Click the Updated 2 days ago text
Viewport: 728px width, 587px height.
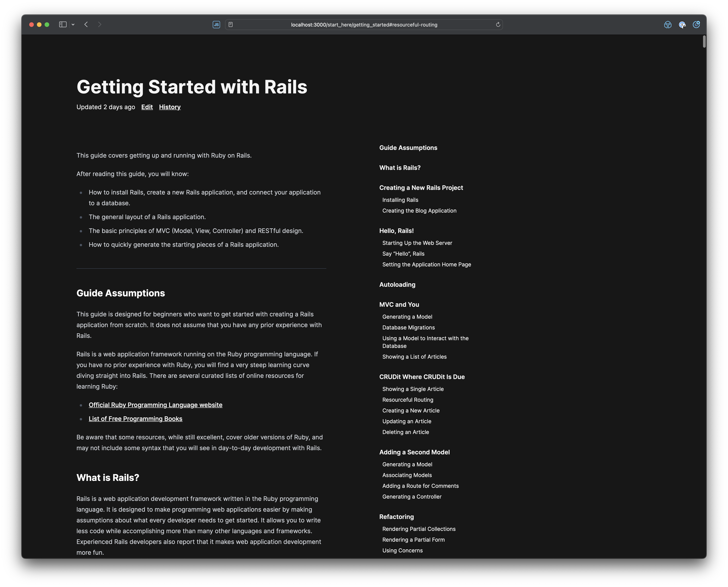tap(106, 107)
